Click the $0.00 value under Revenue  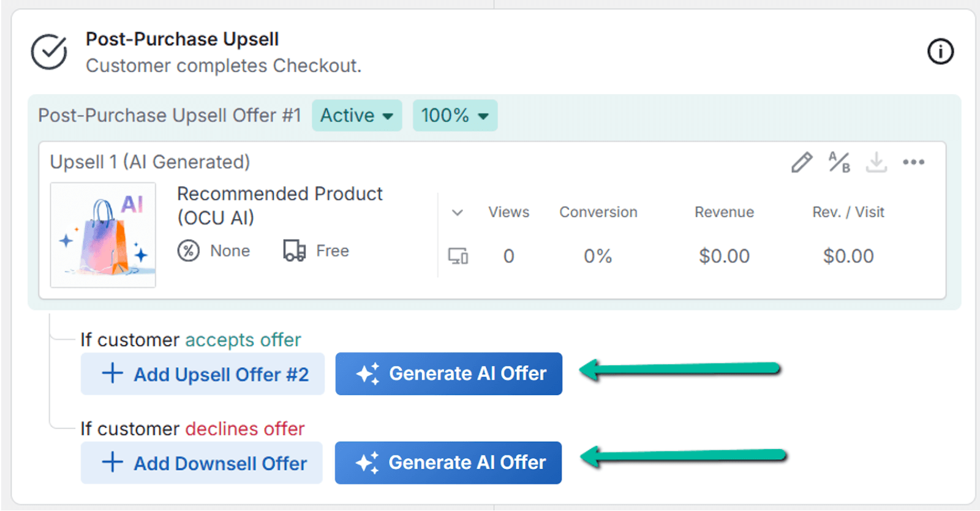point(725,256)
